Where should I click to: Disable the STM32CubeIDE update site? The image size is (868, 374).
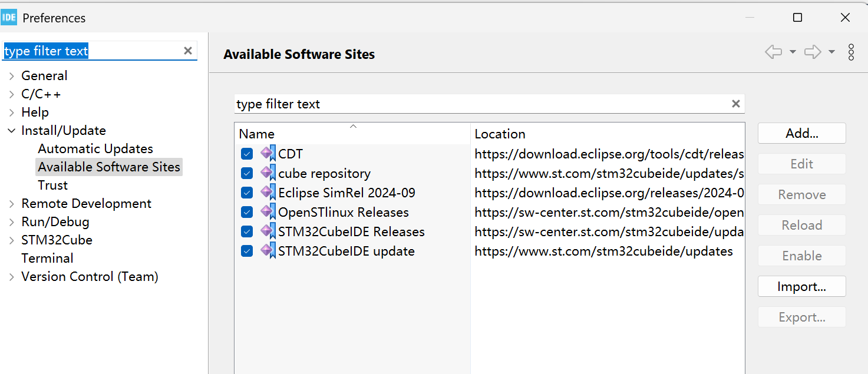[x=246, y=251]
